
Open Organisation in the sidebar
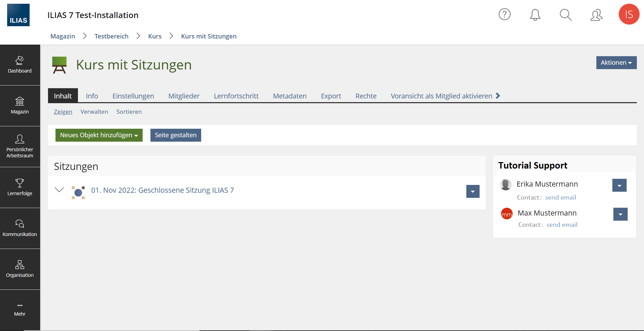(20, 269)
